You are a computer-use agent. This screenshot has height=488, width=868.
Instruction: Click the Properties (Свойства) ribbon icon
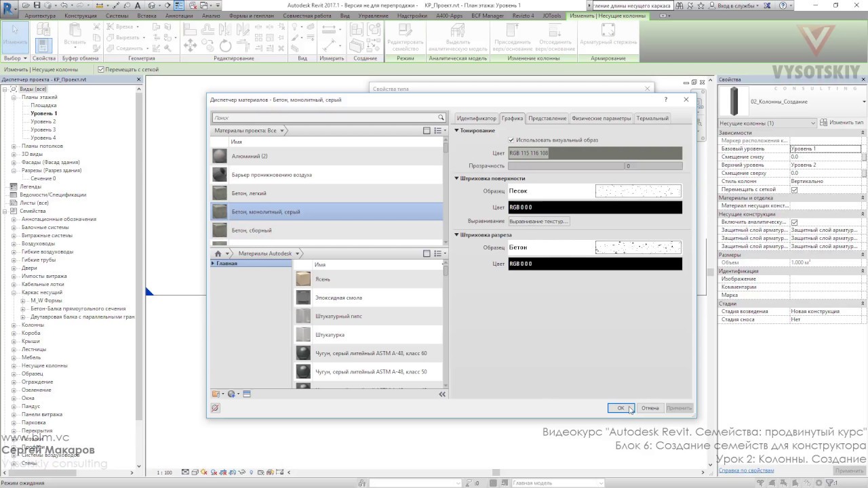(x=43, y=45)
